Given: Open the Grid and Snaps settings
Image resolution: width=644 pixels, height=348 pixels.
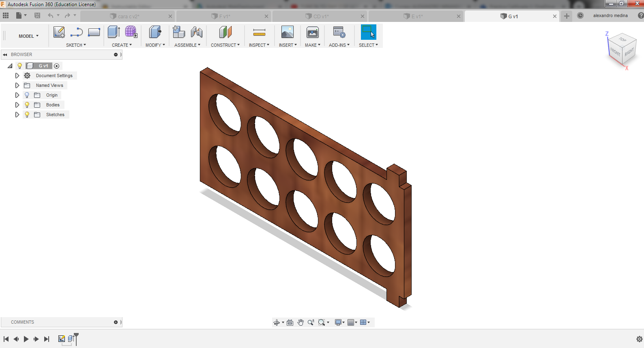Looking at the screenshot, I should click(351, 322).
